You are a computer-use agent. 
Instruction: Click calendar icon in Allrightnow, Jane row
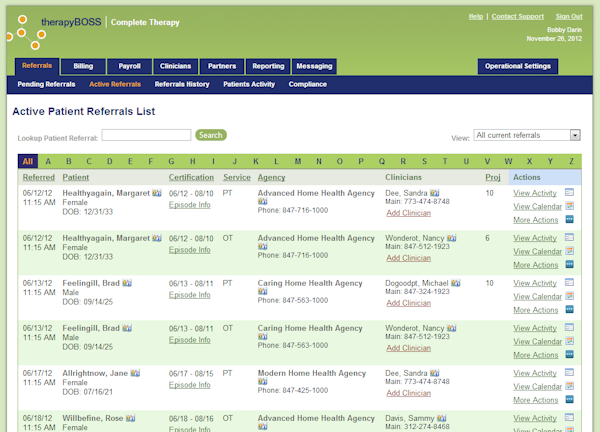[569, 386]
